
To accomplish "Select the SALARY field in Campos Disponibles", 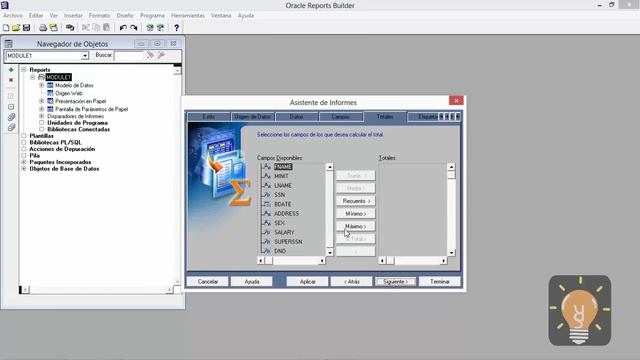I will coord(284,232).
